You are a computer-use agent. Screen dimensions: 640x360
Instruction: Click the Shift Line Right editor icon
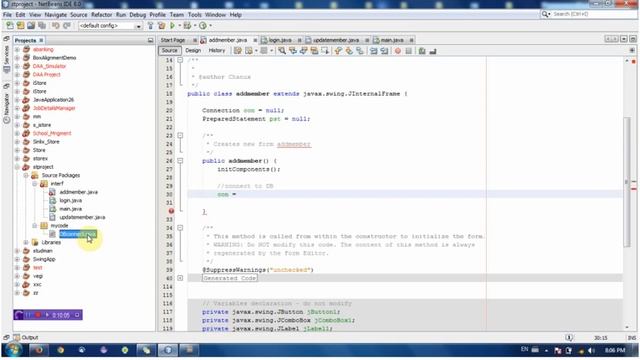[384, 51]
